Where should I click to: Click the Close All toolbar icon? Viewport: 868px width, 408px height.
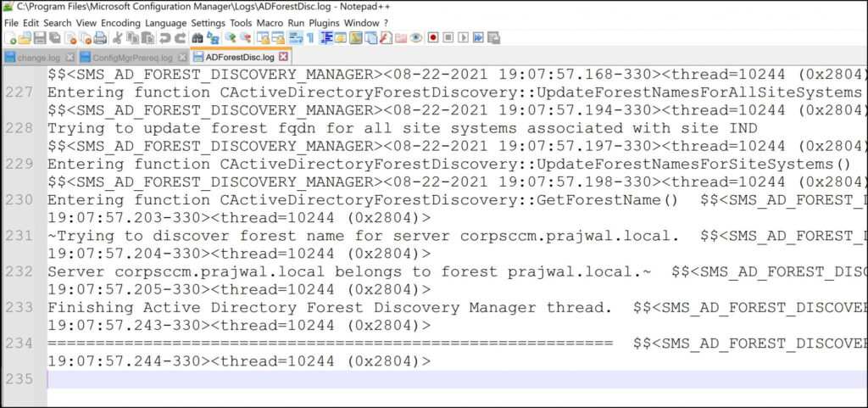click(86, 38)
